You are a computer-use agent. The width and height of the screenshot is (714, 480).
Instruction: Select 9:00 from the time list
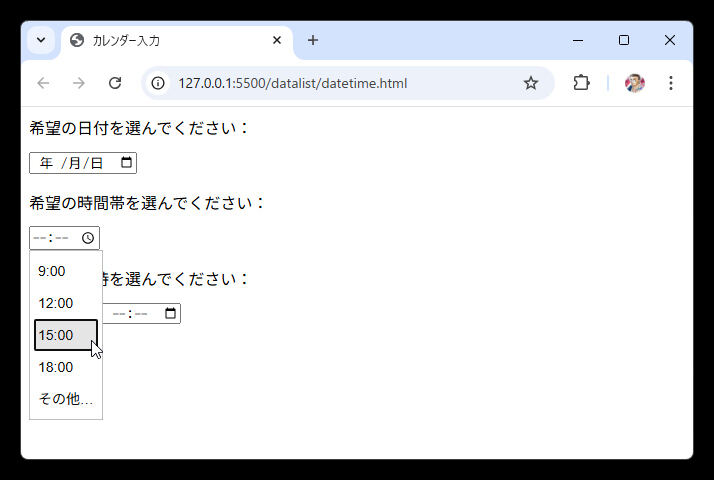(x=52, y=271)
